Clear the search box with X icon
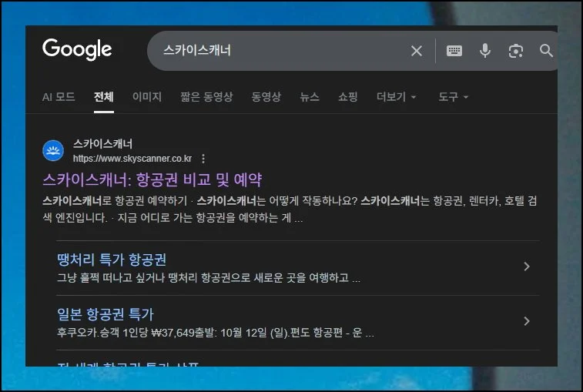Image resolution: width=583 pixels, height=392 pixels. click(417, 51)
